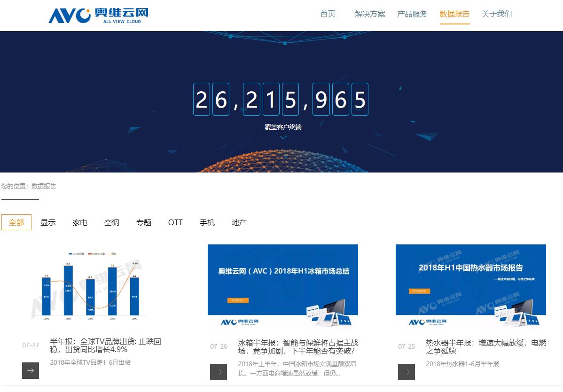The height and width of the screenshot is (392, 563).
Task: Open the 首页 navigation item
Action: coord(328,14)
